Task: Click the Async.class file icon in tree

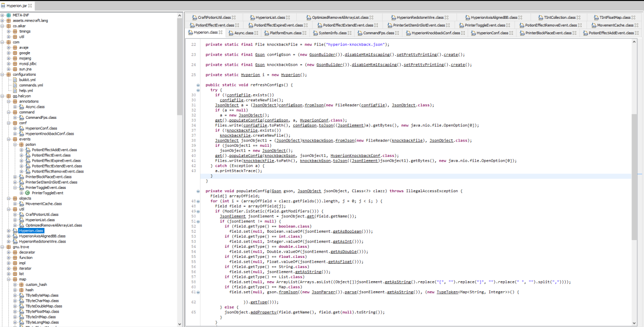Action: coord(22,107)
